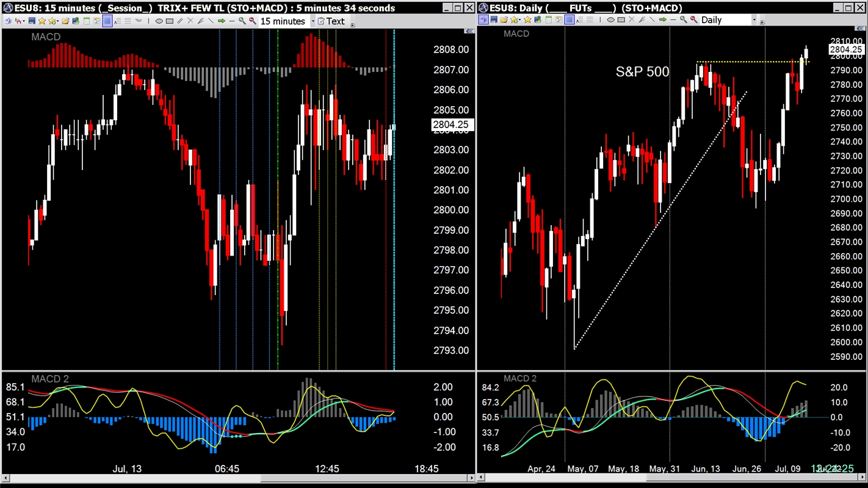Click the 2804.25 price tag on the 15 minutes chart
This screenshot has width=868, height=488.
[x=452, y=125]
